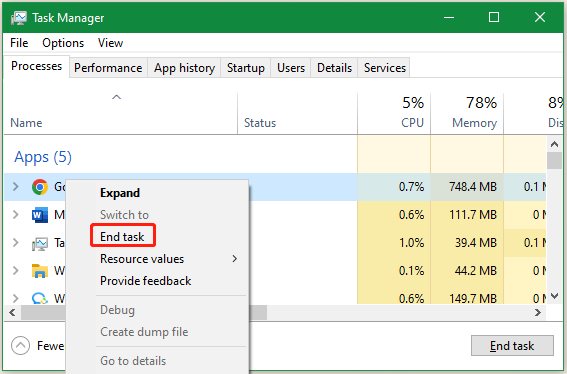Open the Options menu
This screenshot has height=374, width=567.
63,43
